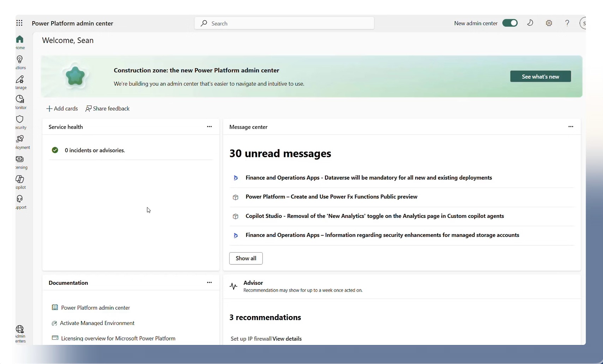Open the app launcher grid
This screenshot has height=364, width=603.
pos(19,23)
